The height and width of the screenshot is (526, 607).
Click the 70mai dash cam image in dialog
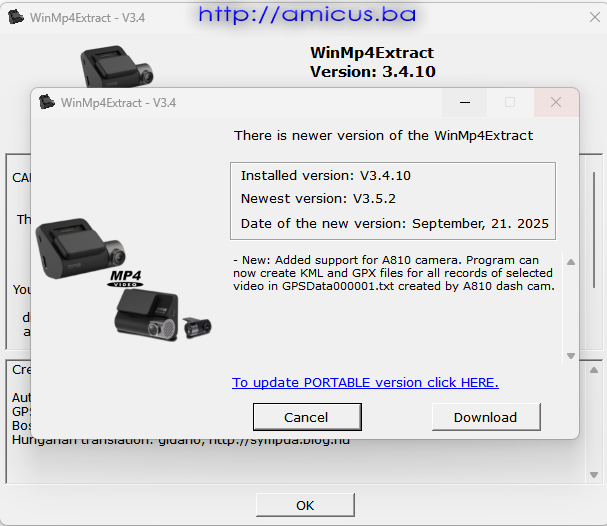coord(81,248)
